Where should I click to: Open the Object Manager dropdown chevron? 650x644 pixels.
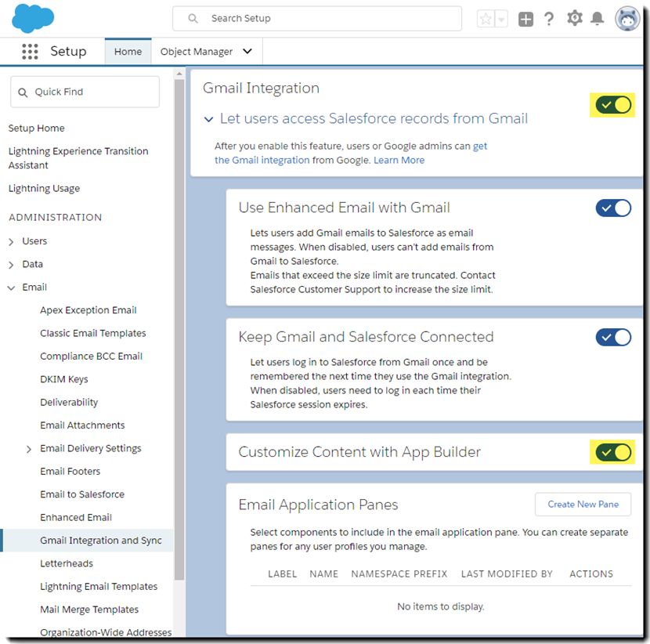(x=247, y=52)
